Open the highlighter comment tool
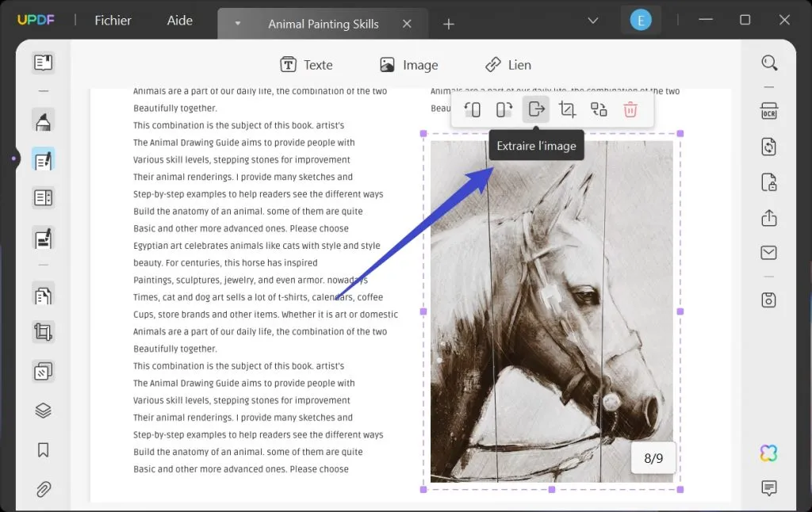Viewport: 812px width, 512px height. pyautogui.click(x=43, y=121)
